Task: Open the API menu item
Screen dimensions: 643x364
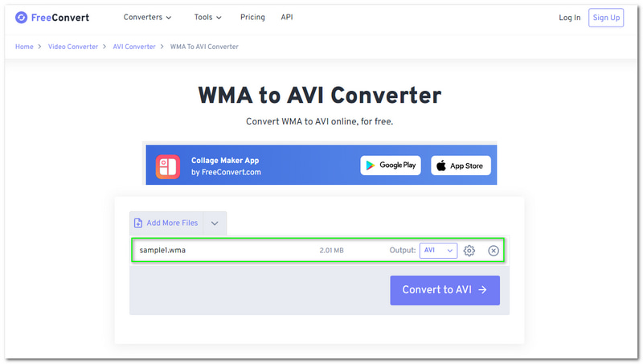Action: [x=287, y=17]
